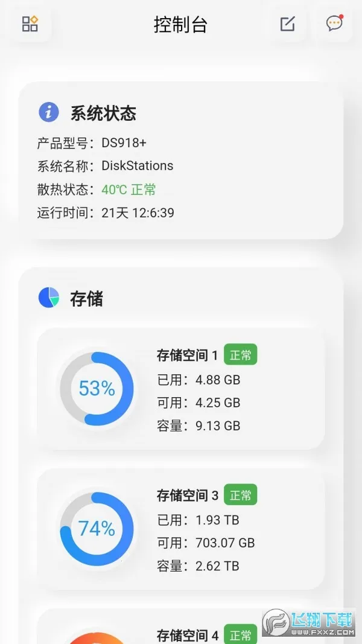Tap the 控制台 page title

(x=180, y=25)
